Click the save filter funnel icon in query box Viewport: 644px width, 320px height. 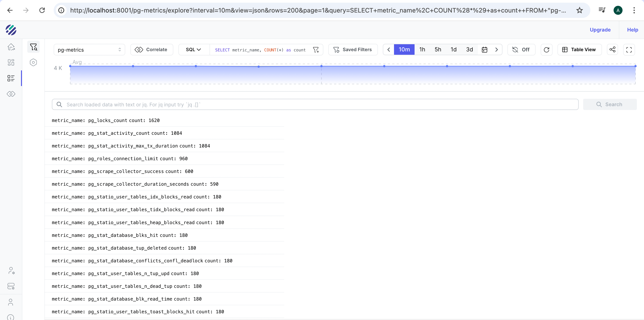point(316,50)
